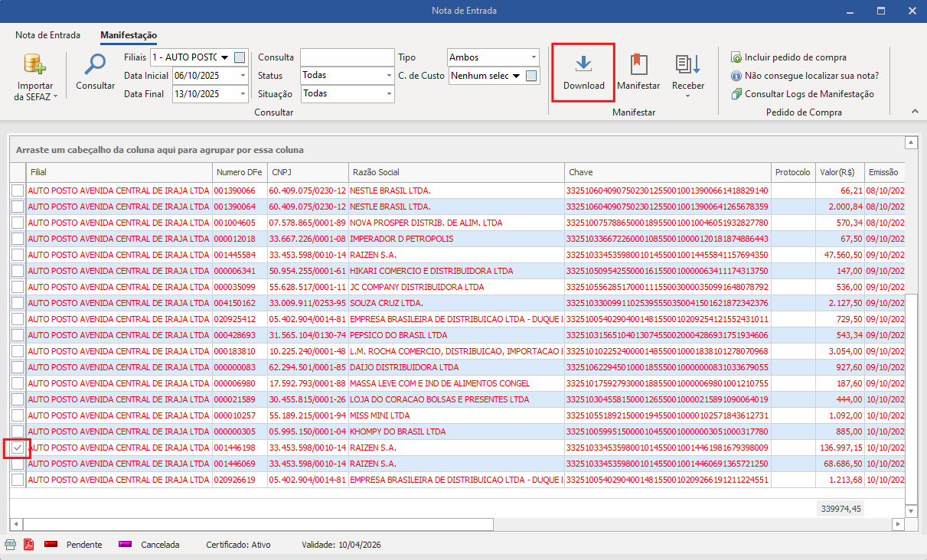Viewport: 927px width, 560px height.
Task: Switch to the Nota de Entrada tab
Action: 47,35
